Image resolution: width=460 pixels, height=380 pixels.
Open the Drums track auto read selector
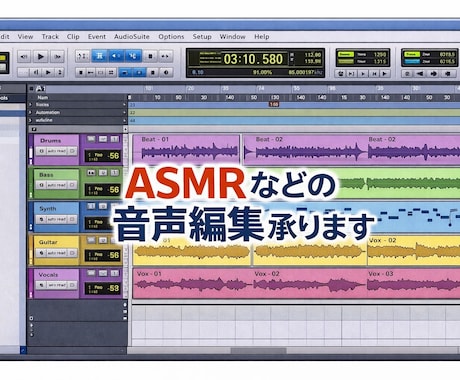click(x=57, y=151)
